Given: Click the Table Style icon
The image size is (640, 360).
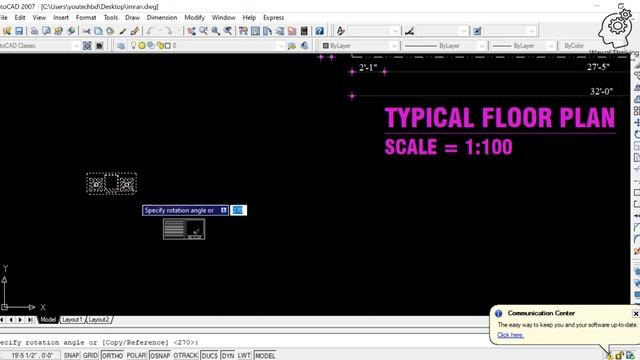Looking at the screenshot, I should point(477,31).
